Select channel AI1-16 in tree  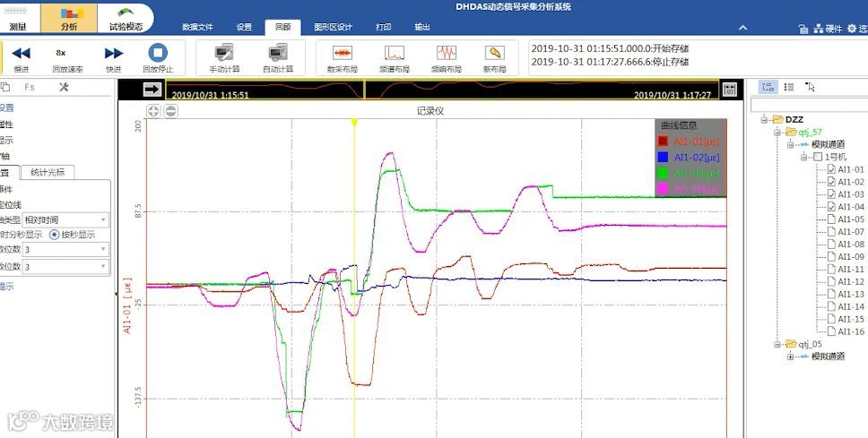(x=850, y=331)
